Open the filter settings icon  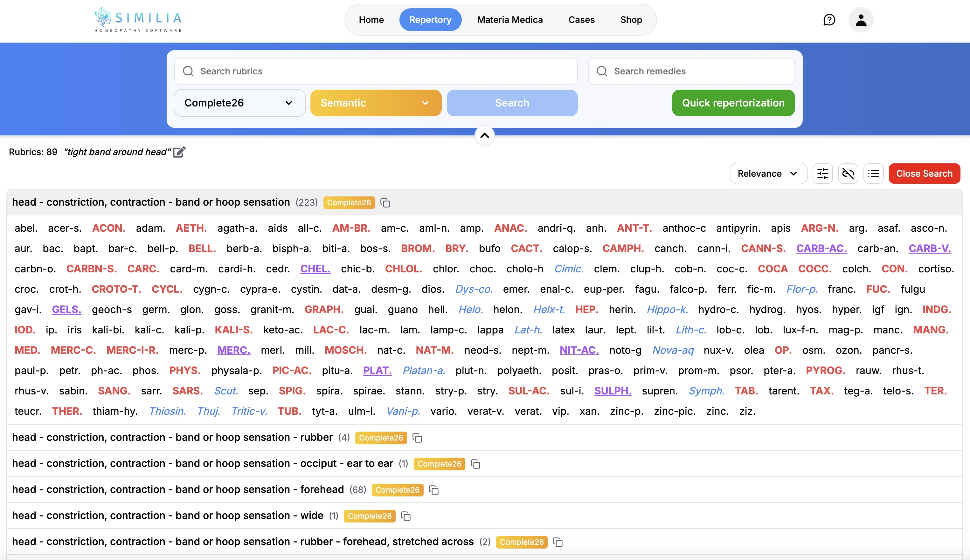pos(823,174)
